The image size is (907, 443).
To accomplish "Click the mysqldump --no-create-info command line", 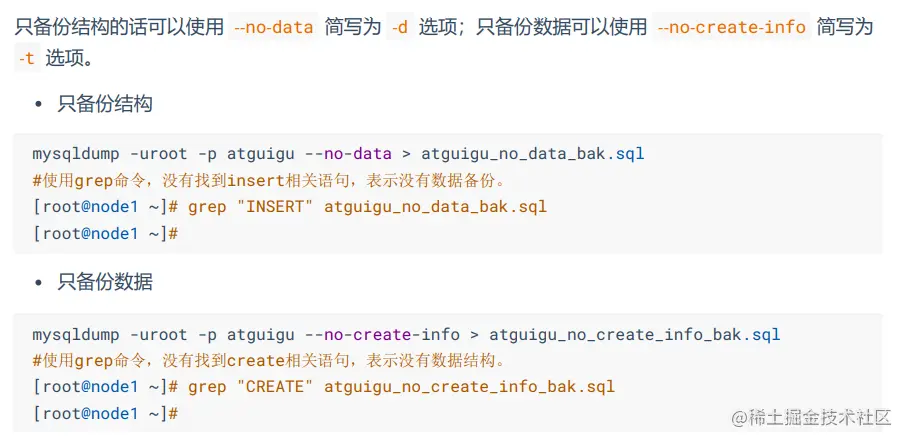I will pyautogui.click(x=405, y=334).
